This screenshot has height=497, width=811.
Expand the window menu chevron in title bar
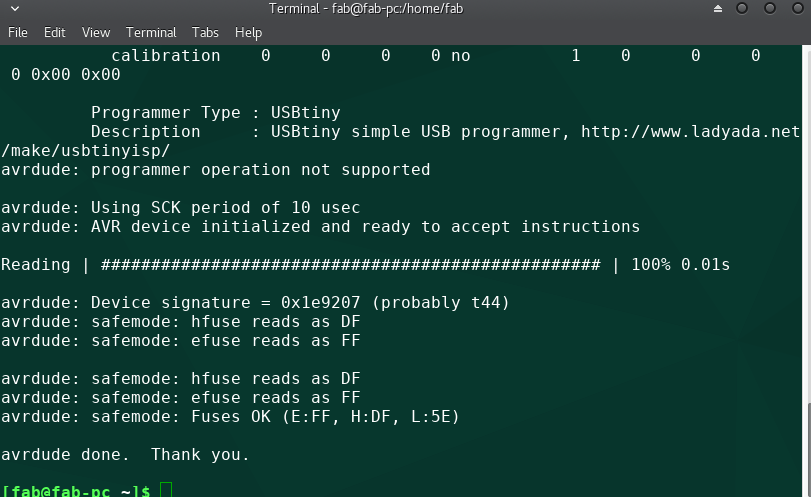click(x=15, y=9)
